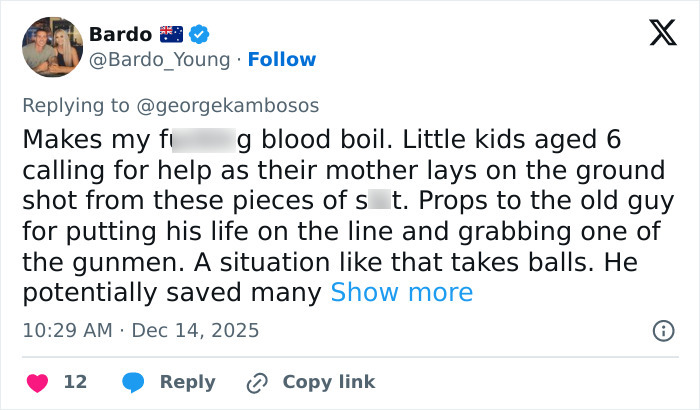Follow the Bardo_Young account
Image resolution: width=700 pixels, height=410 pixels.
(x=282, y=59)
